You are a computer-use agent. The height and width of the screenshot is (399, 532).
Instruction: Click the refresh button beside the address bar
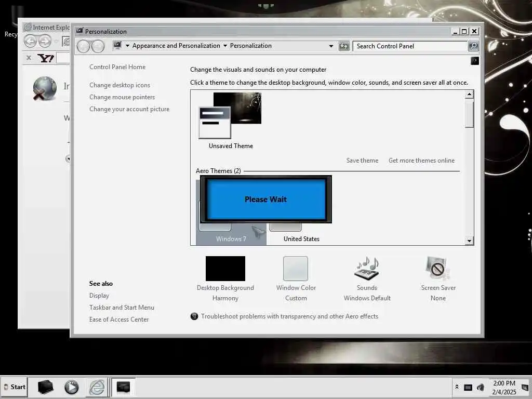coord(344,46)
